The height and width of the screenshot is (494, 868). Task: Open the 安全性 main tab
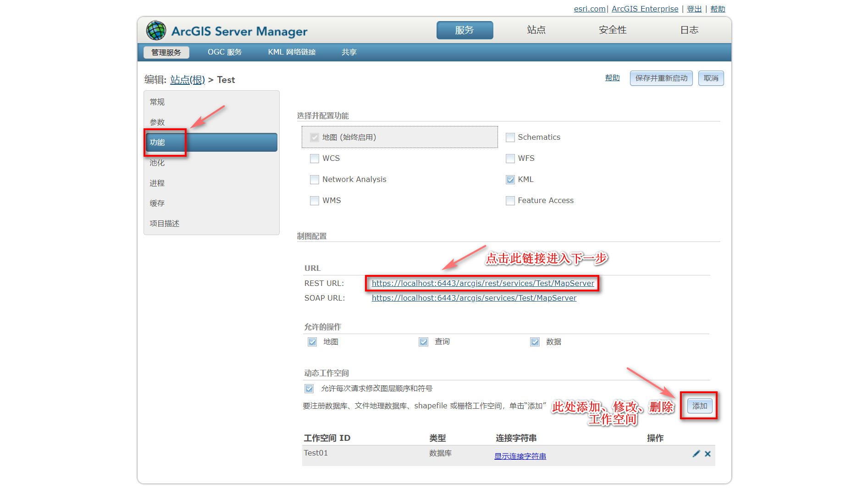[x=613, y=30]
